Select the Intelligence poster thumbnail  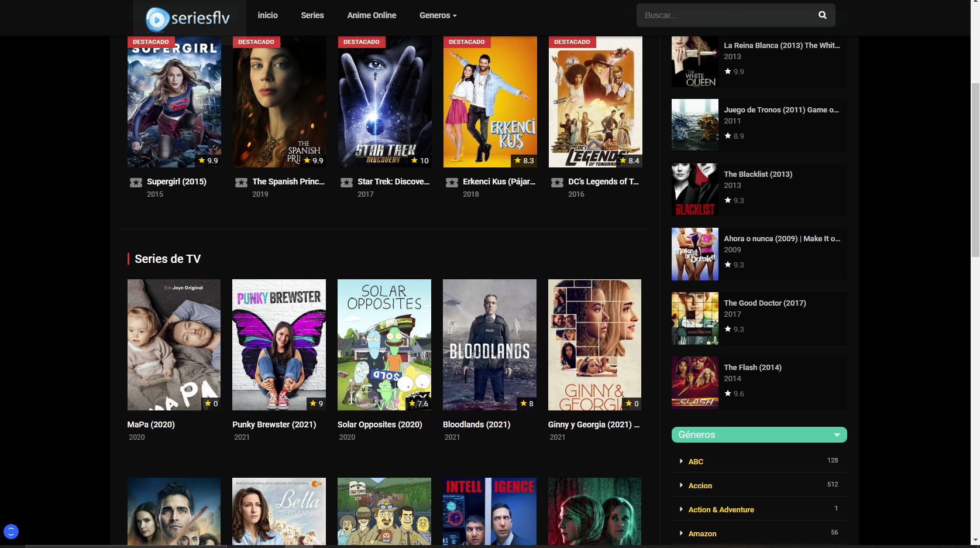coord(490,512)
